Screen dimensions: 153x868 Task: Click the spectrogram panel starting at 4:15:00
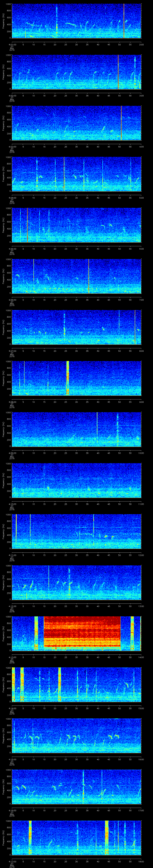(76, 736)
